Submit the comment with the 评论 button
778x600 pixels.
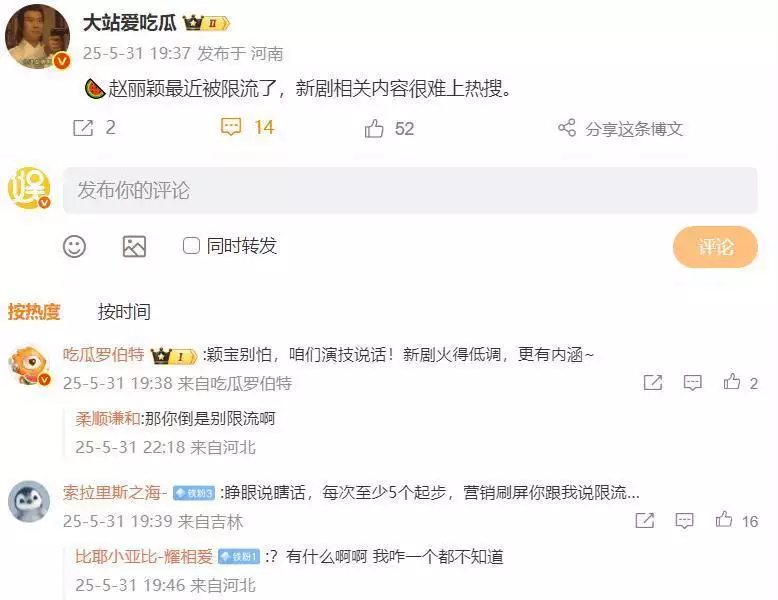coord(715,247)
